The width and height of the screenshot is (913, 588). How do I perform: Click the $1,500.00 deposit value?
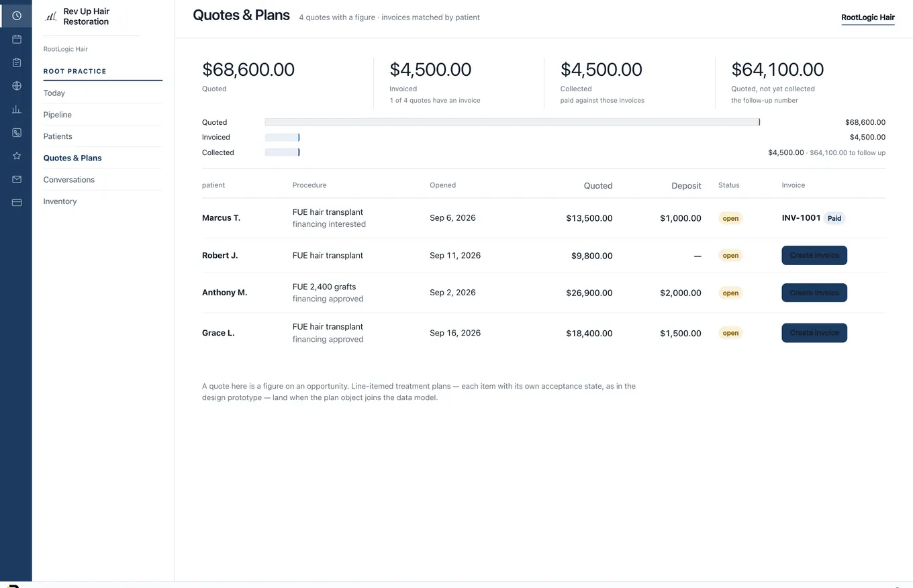click(x=680, y=333)
